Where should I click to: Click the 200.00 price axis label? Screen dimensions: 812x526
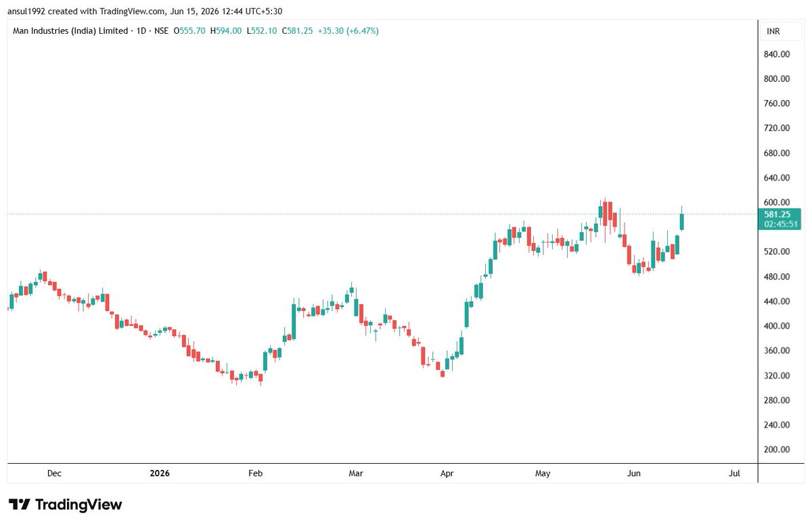point(777,450)
